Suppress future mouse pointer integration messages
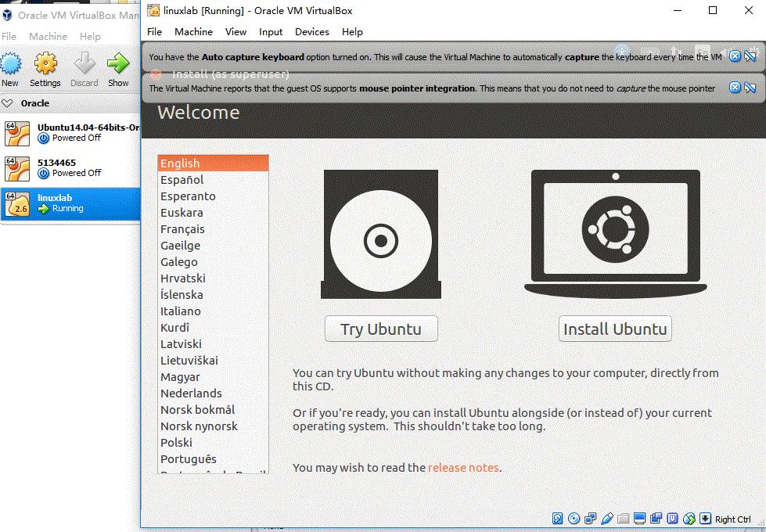The width and height of the screenshot is (766, 532). (x=750, y=88)
